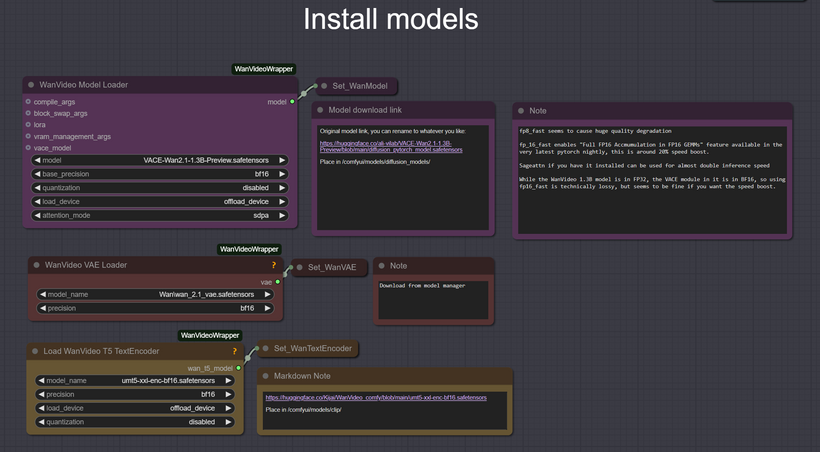Open the umt5-xxl-enc-bf16 huggingface link
This screenshot has height=452, width=820.
(376, 398)
